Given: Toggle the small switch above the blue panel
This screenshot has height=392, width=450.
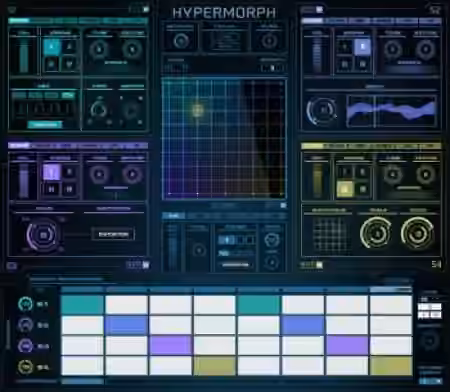Looking at the screenshot, I should click(312, 9).
